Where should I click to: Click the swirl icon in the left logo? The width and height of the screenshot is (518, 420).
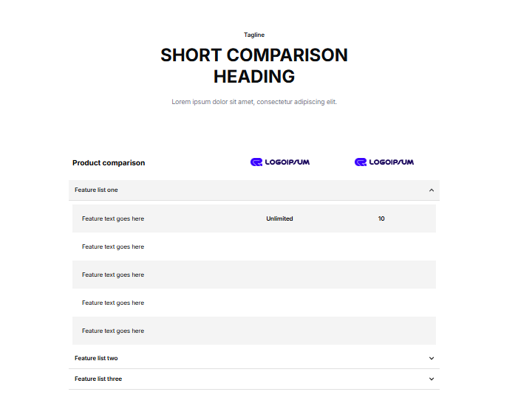click(x=256, y=162)
